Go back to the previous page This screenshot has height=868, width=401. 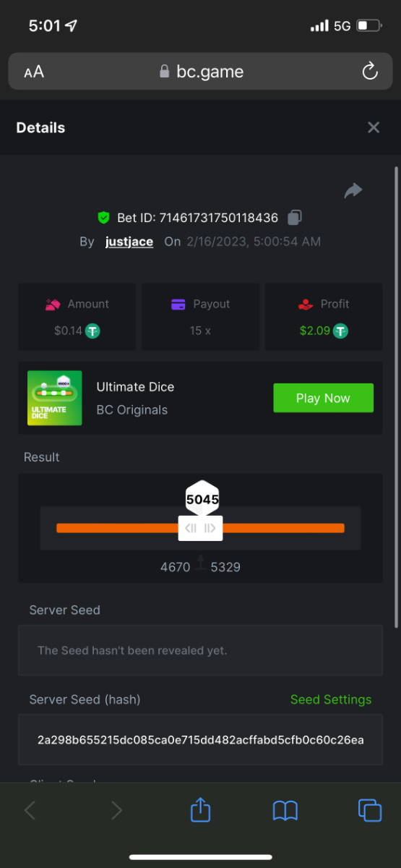click(30, 810)
